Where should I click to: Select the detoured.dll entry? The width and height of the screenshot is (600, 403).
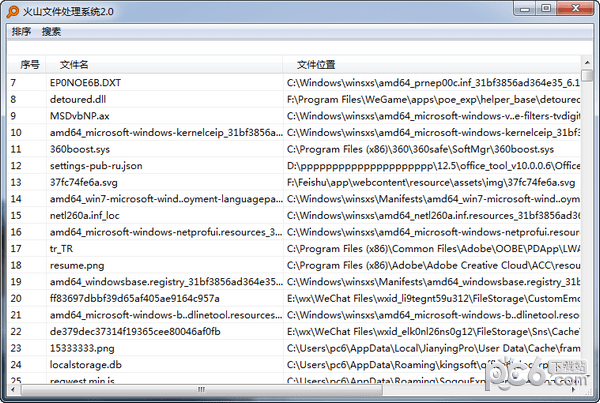77,100
